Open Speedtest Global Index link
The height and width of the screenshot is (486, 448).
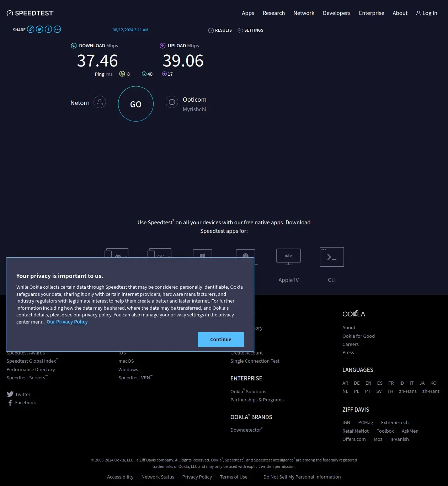pyautogui.click(x=32, y=361)
